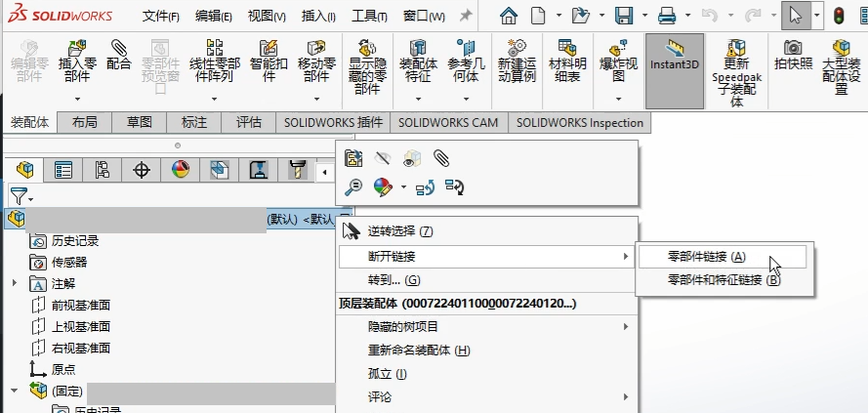
Task: Open the PropertyManager tab icon
Action: point(63,171)
